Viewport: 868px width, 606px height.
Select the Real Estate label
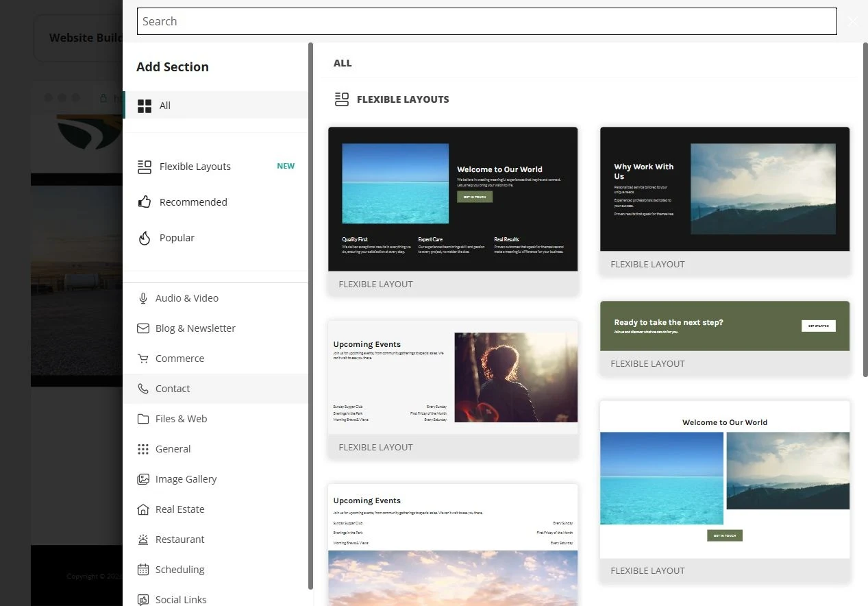click(x=179, y=509)
